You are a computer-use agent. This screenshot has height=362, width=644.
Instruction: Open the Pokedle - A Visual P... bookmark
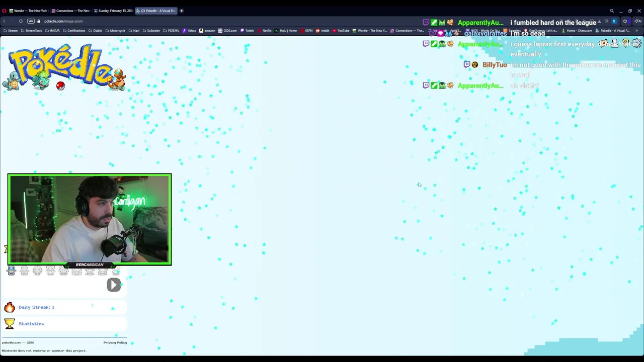tap(612, 31)
